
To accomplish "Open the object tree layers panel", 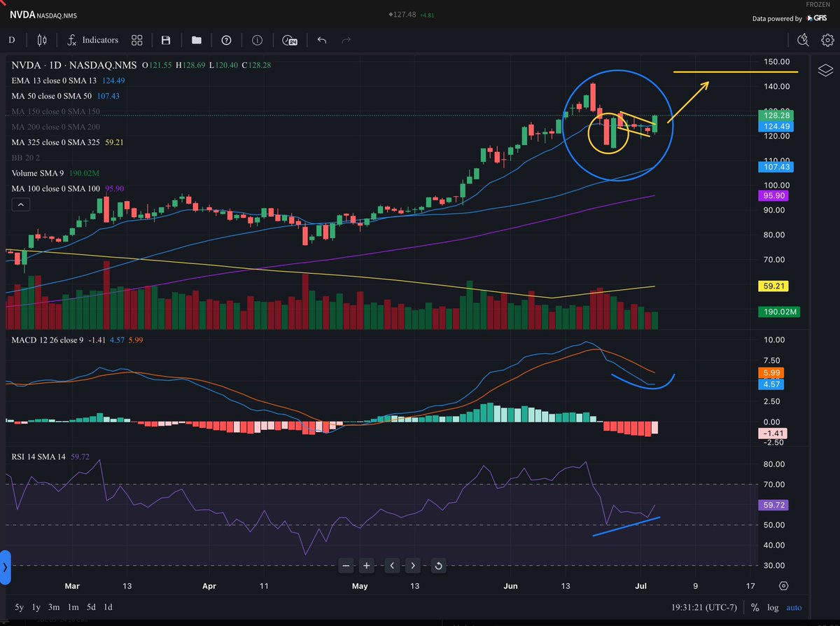I will click(x=825, y=71).
